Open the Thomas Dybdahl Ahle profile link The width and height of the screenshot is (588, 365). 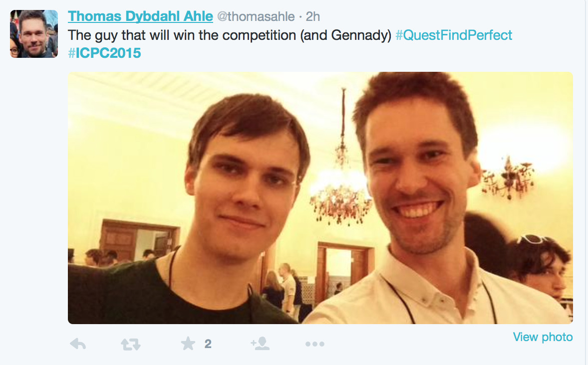(x=140, y=16)
